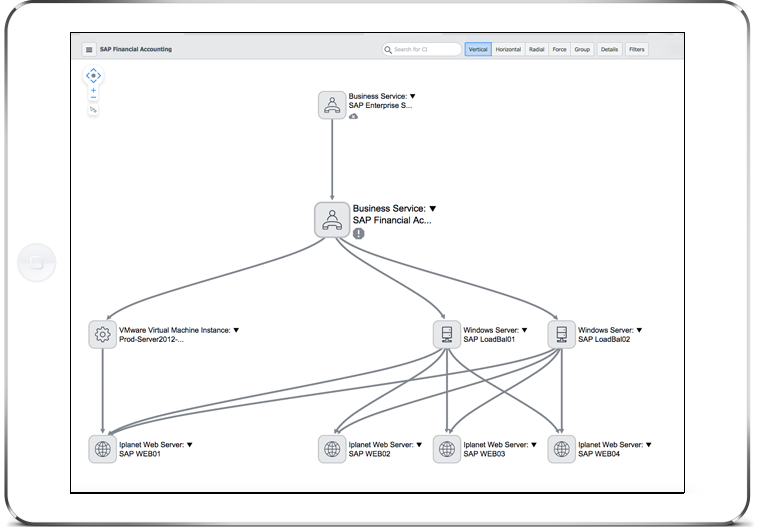Click the magnifier icon in search box
This screenshot has width=760, height=527.
(x=388, y=49)
